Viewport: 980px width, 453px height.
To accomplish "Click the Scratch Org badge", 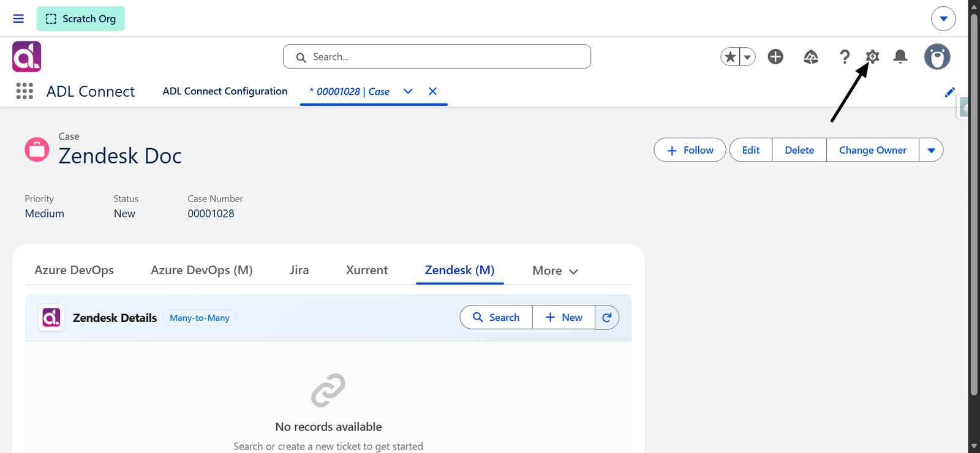I will pos(80,18).
